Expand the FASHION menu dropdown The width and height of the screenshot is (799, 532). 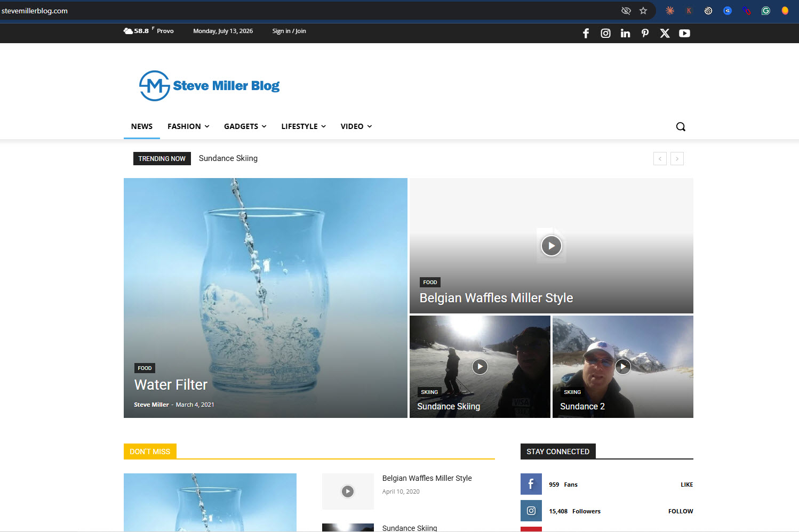pos(188,126)
